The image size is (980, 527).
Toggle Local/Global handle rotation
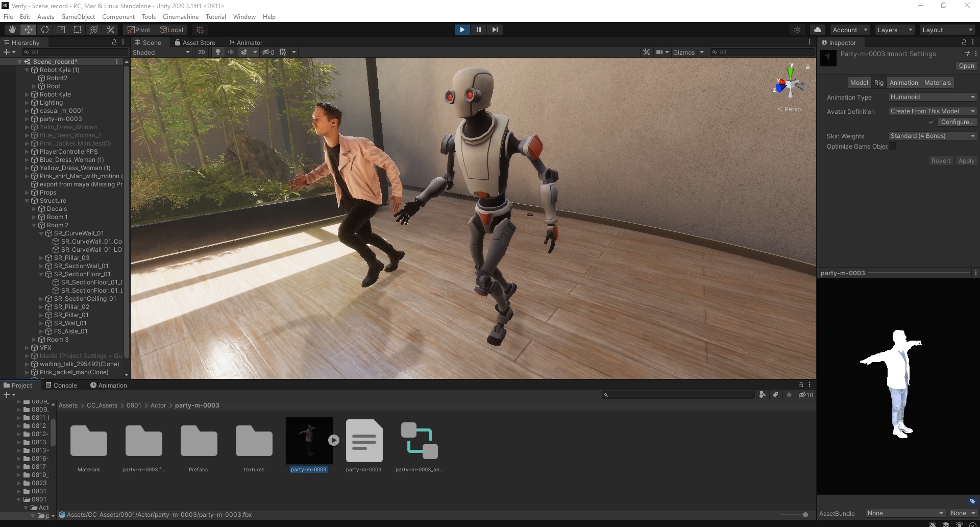click(171, 30)
